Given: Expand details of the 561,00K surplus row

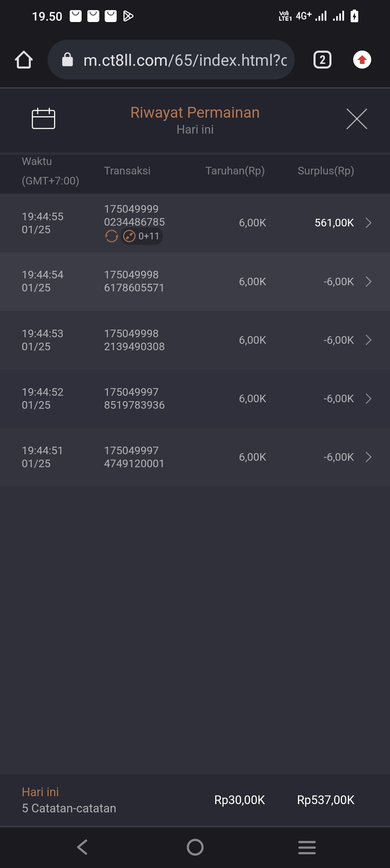Looking at the screenshot, I should (x=368, y=223).
